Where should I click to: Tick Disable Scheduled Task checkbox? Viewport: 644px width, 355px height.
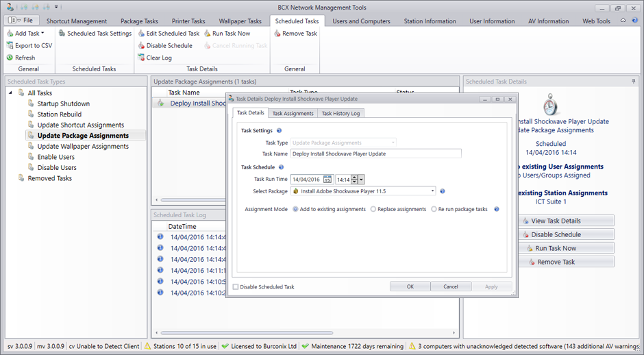[x=236, y=286]
